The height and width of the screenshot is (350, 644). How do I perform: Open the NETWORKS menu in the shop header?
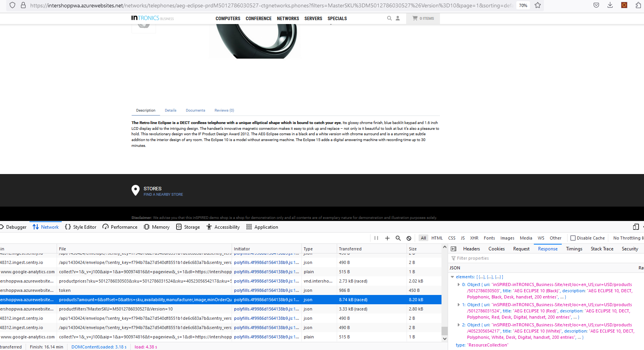(x=288, y=18)
